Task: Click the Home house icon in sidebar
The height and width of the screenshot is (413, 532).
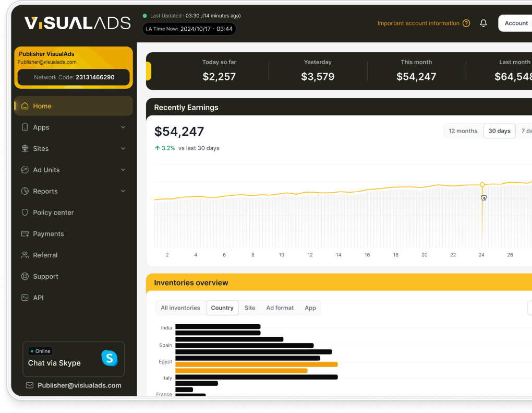Action: [25, 106]
